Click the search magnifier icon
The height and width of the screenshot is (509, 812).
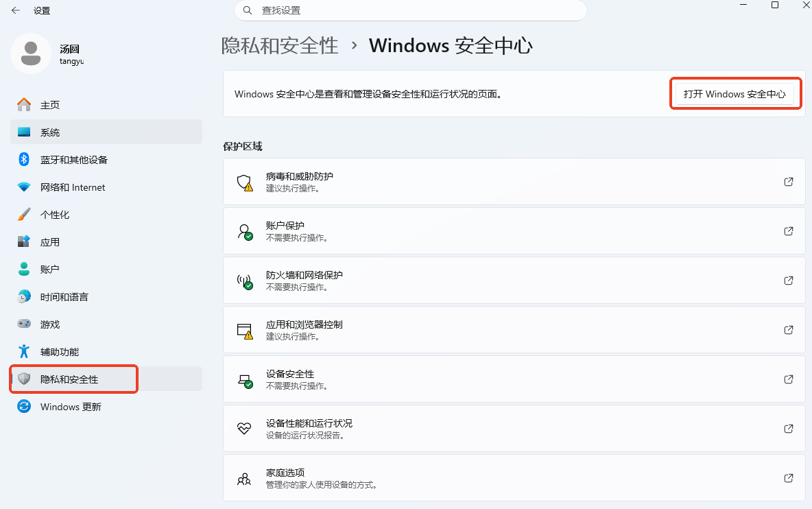click(248, 10)
